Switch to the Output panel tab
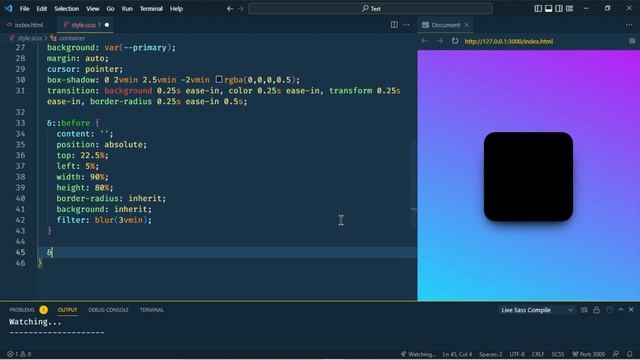The width and height of the screenshot is (640, 360). [67, 310]
